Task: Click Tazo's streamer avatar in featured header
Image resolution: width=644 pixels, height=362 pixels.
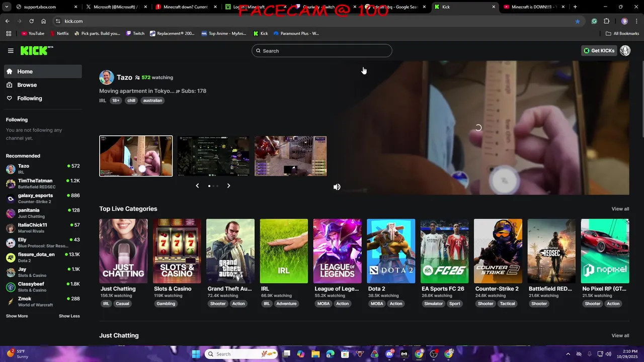Action: click(107, 77)
